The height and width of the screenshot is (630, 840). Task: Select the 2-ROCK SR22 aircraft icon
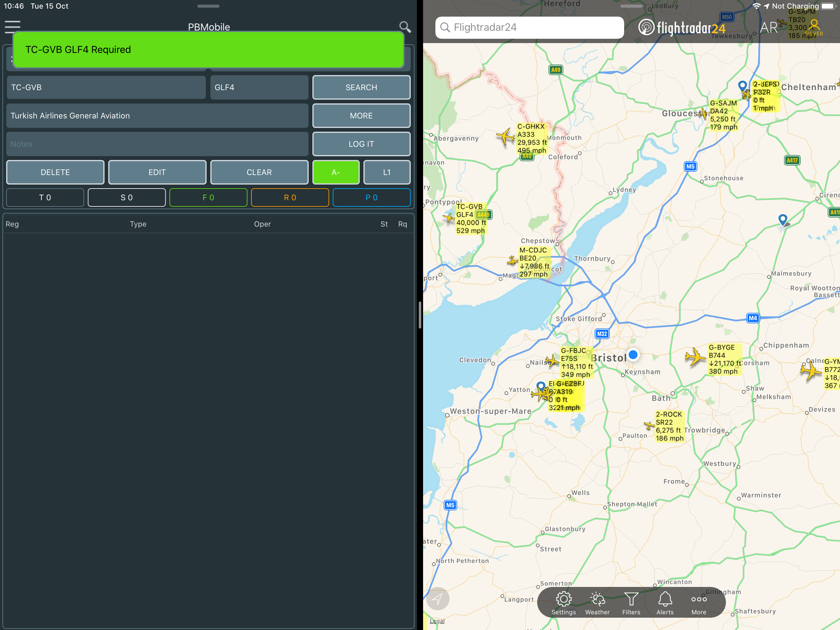(649, 425)
